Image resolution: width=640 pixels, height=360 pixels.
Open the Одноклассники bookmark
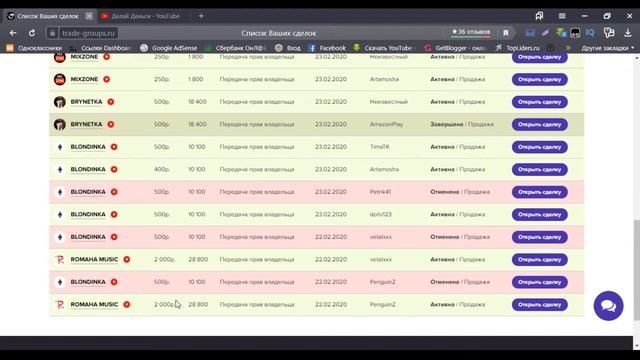click(34, 48)
